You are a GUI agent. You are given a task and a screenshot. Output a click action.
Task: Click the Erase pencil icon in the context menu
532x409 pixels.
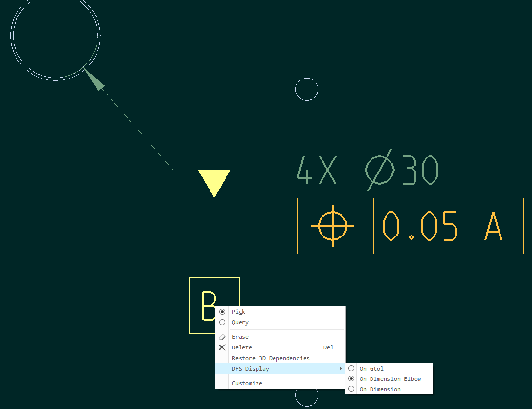pos(222,337)
